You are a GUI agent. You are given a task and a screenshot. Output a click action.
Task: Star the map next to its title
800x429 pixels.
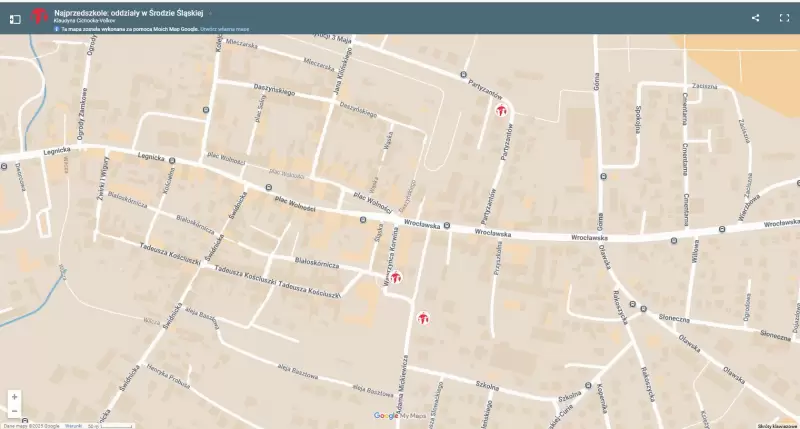tap(210, 13)
